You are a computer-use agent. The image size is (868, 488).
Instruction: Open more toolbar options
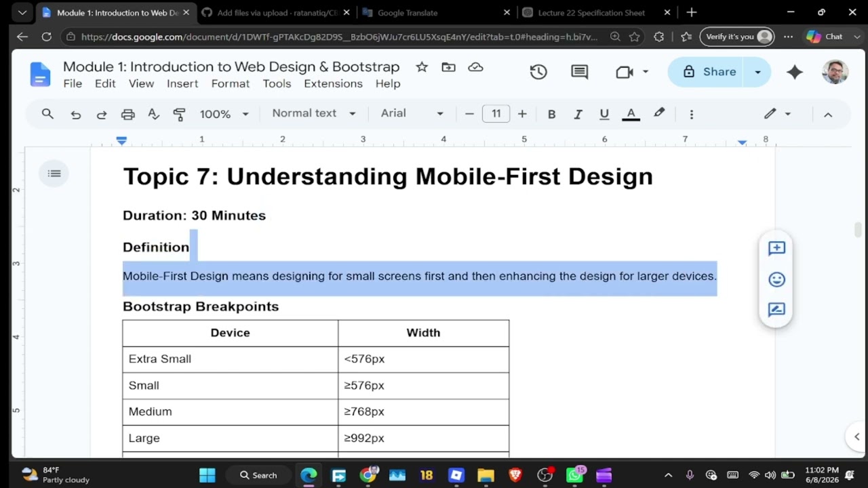click(692, 115)
